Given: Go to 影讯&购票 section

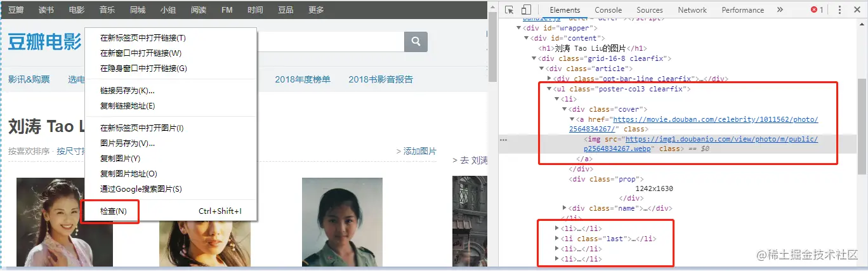Looking at the screenshot, I should [29, 79].
